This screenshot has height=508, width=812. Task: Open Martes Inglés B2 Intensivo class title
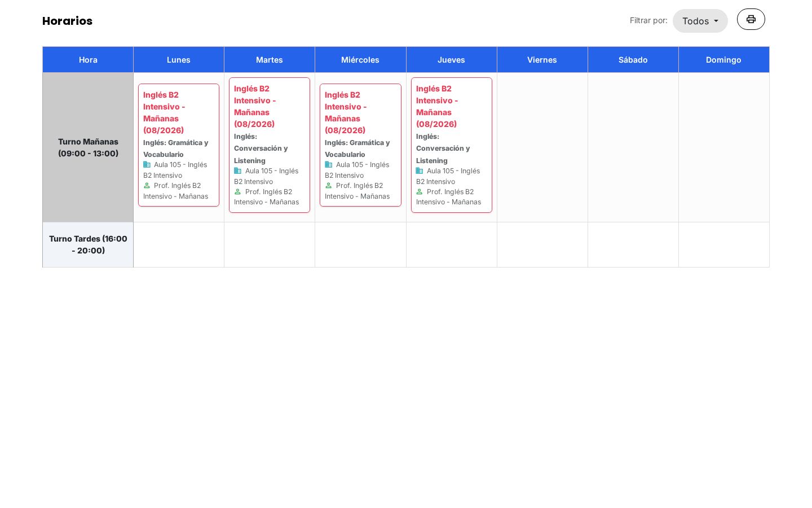pos(255,106)
